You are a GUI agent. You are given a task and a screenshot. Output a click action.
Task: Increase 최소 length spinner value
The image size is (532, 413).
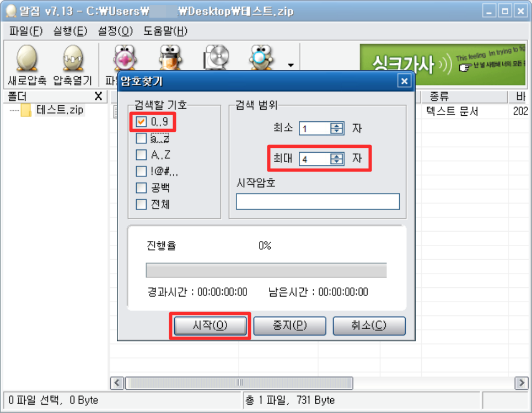(x=337, y=126)
